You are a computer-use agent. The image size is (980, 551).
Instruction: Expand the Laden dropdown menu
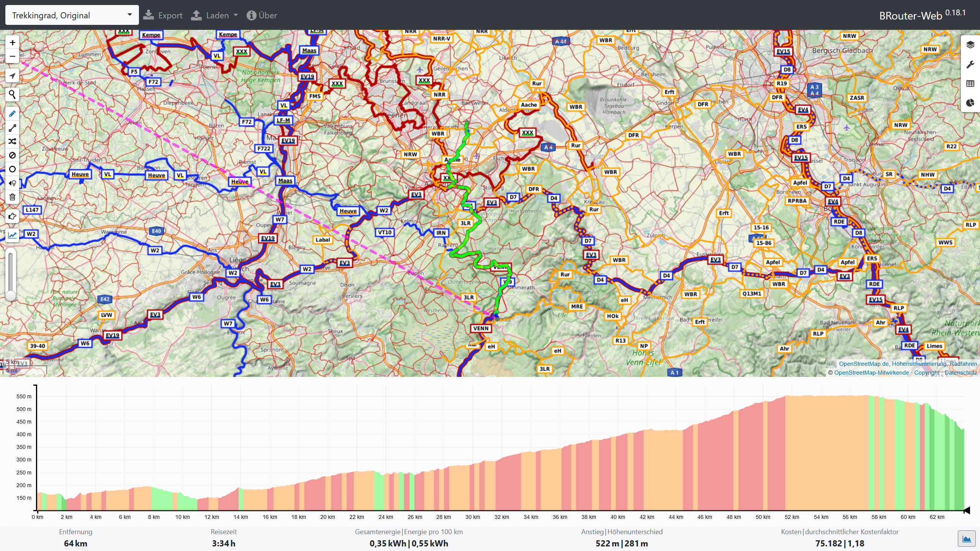click(214, 15)
